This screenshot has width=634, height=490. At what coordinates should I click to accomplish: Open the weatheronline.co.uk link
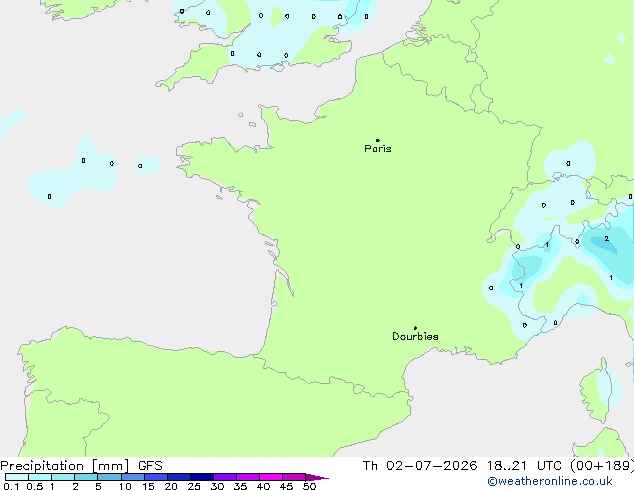click(550, 481)
